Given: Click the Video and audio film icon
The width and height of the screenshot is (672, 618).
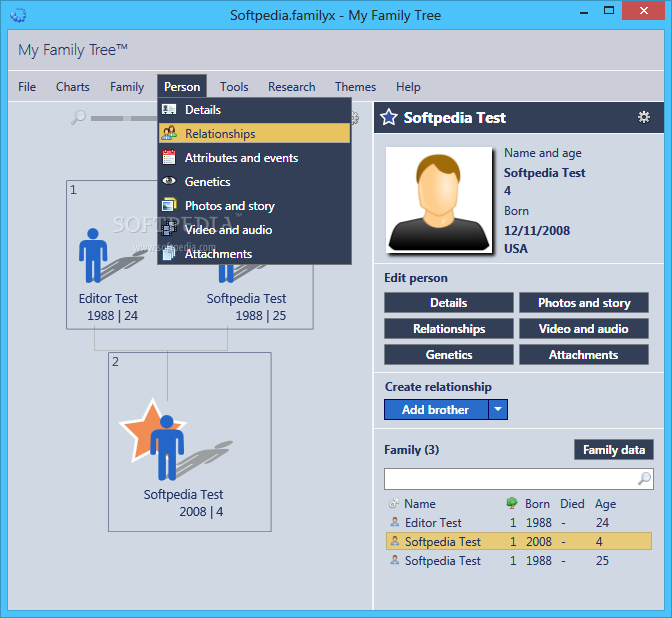Looking at the screenshot, I should click(x=169, y=228).
